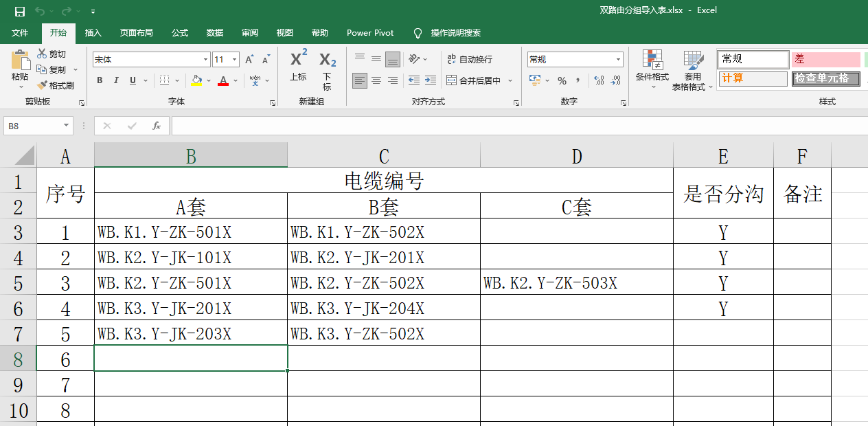This screenshot has width=868, height=426.
Task: Toggle italic formatting
Action: 116,81
